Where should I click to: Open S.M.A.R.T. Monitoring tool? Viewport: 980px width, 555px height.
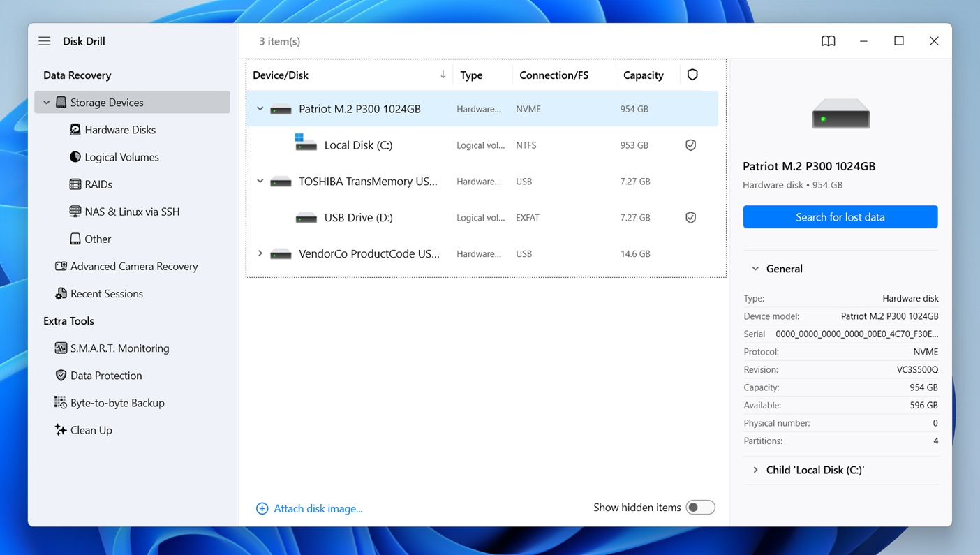tap(119, 348)
